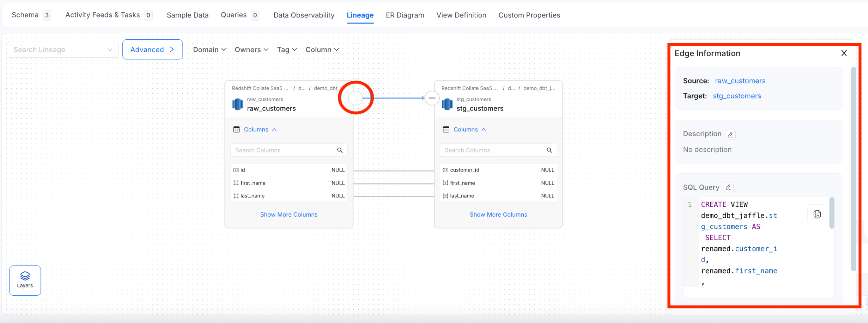This screenshot has width=868, height=323.
Task: Show More Columns in raw_customers
Action: click(x=289, y=215)
